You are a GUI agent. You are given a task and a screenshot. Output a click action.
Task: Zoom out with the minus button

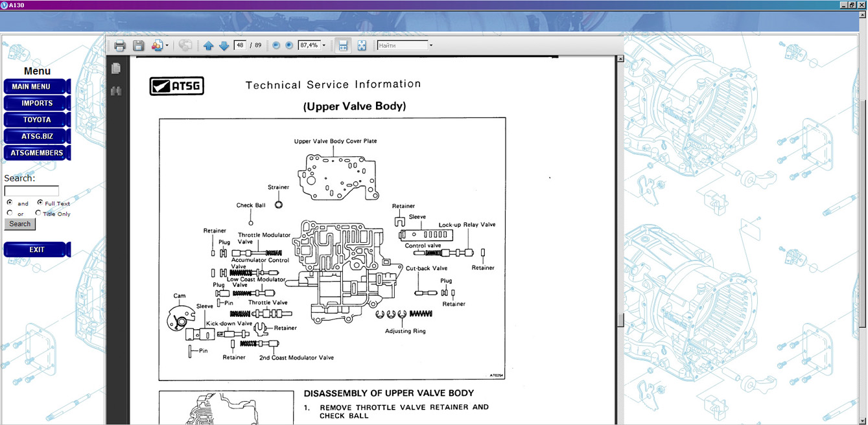point(276,45)
